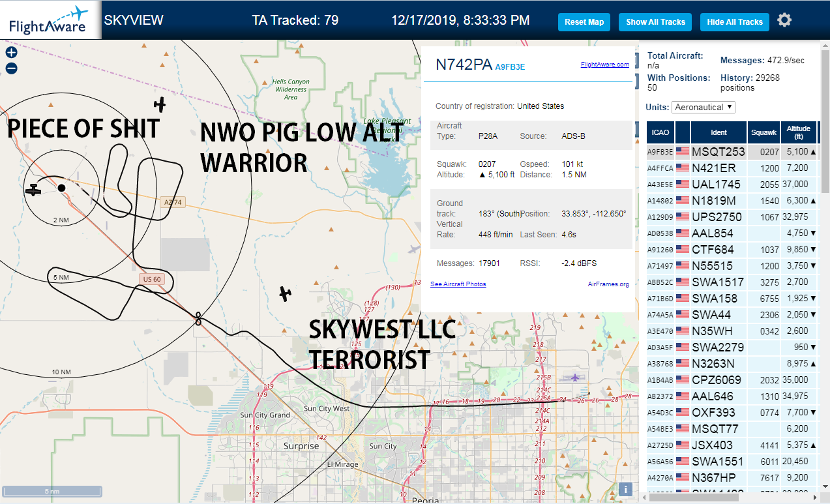The width and height of the screenshot is (830, 504).
Task: Open the FlightAware.com link in aircraft panel
Action: coord(604,64)
